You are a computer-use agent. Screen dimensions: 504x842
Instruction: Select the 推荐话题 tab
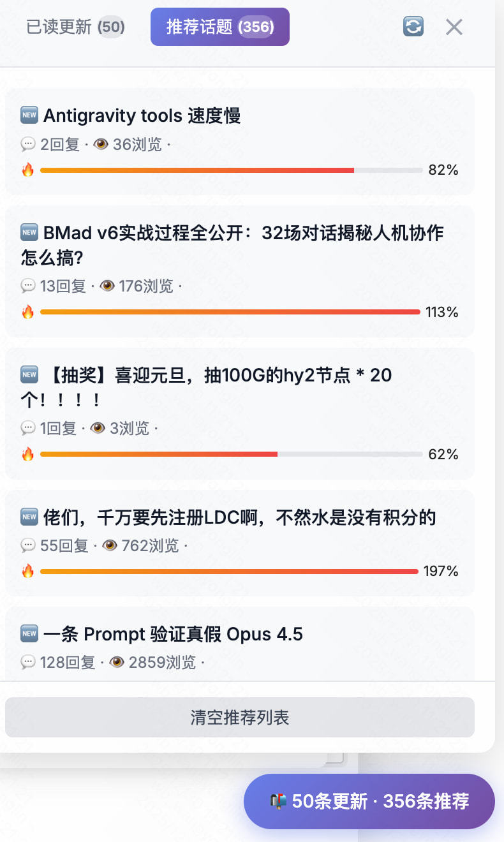(220, 27)
